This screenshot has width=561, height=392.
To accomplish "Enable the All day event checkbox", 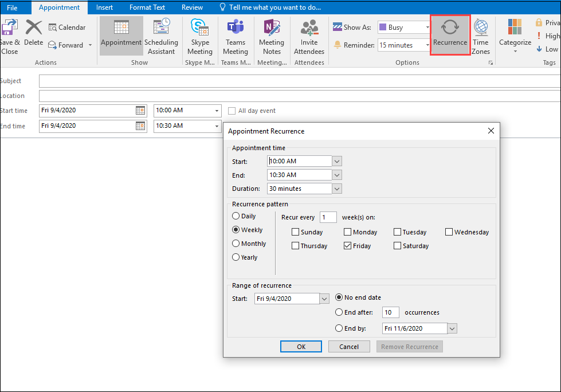I will pyautogui.click(x=232, y=111).
